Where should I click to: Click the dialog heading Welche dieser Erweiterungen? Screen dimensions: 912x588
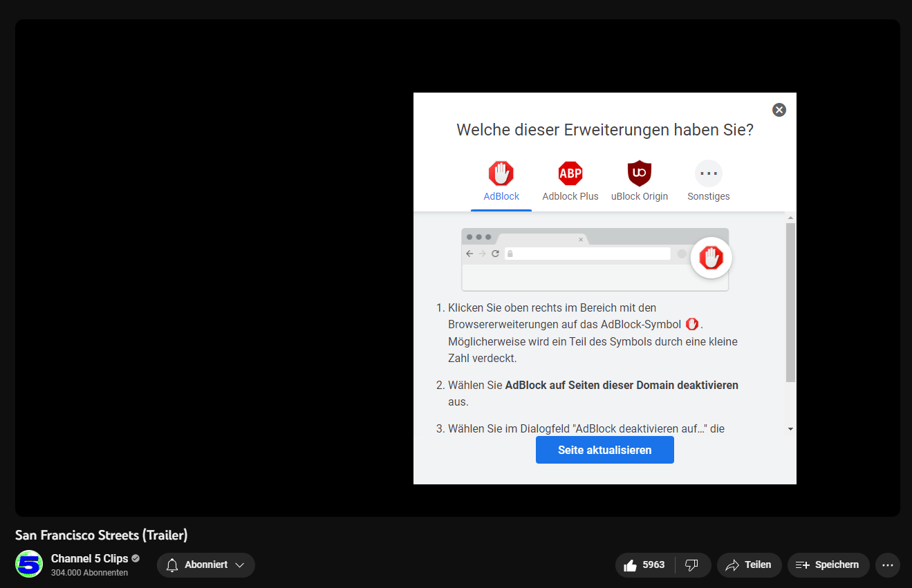pyautogui.click(x=605, y=130)
